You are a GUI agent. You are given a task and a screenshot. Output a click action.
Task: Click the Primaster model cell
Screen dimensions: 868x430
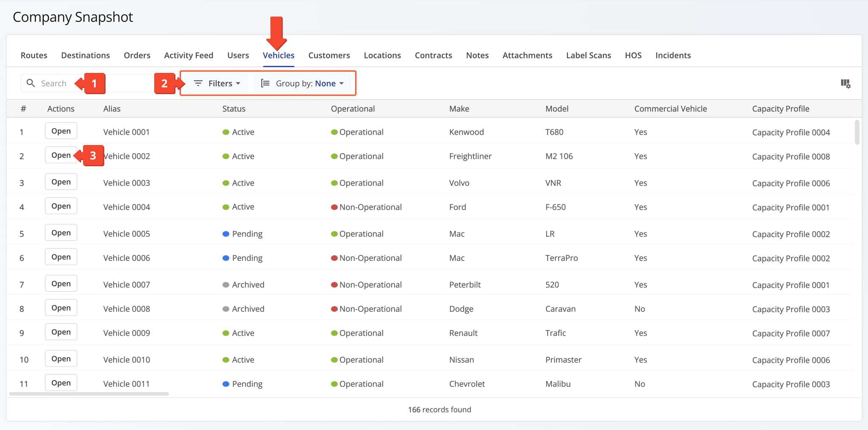tap(563, 360)
